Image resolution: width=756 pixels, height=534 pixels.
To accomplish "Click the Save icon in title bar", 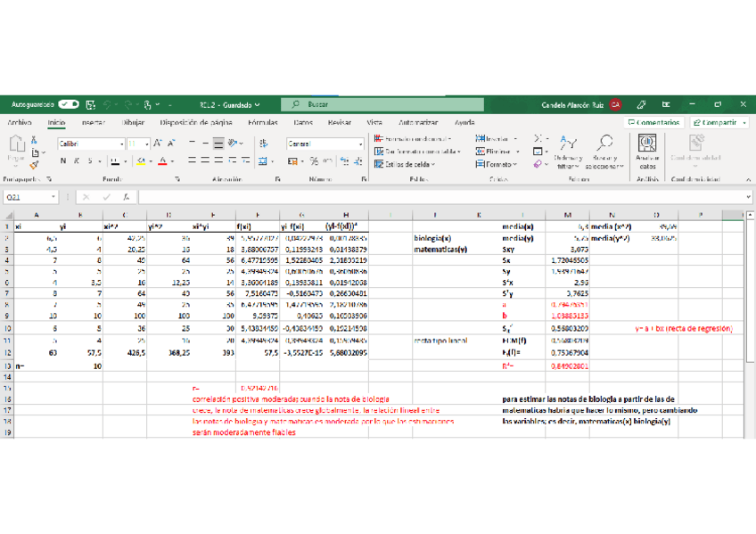I will tap(91, 104).
